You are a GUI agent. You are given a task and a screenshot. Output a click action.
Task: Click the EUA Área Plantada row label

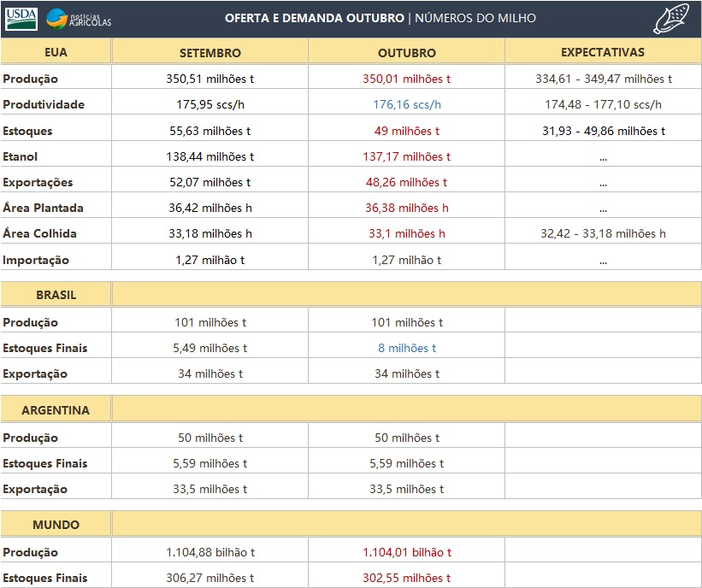click(x=43, y=208)
